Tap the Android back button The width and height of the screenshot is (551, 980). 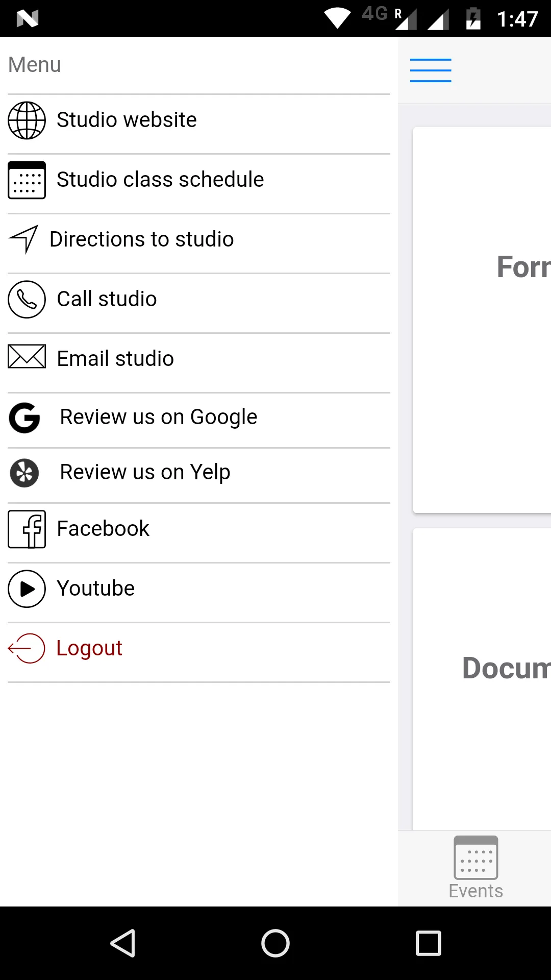tap(123, 943)
